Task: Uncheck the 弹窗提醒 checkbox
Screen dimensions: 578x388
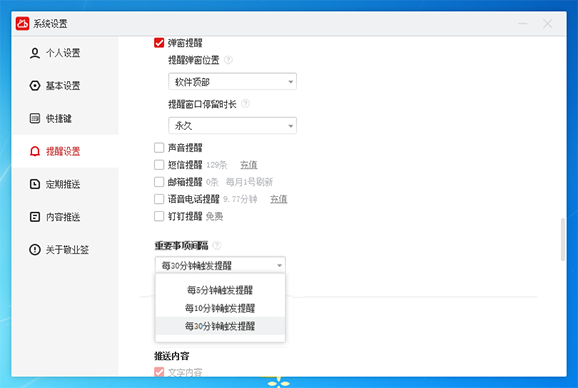Action: pyautogui.click(x=159, y=43)
